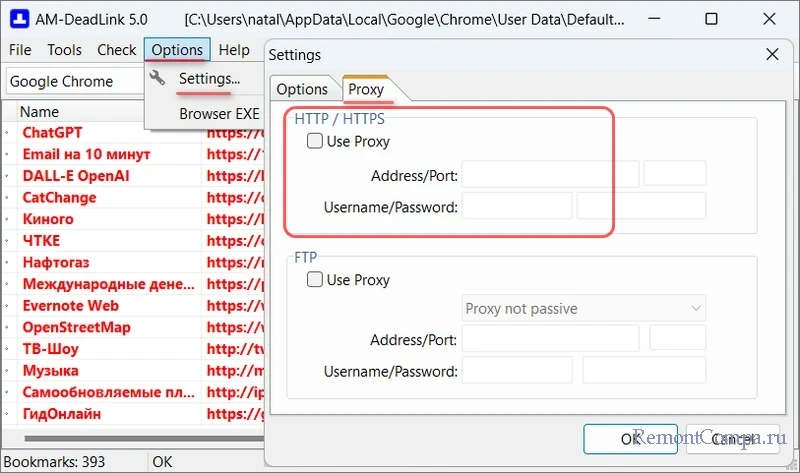Close the Settings dialog with X

coord(771,55)
